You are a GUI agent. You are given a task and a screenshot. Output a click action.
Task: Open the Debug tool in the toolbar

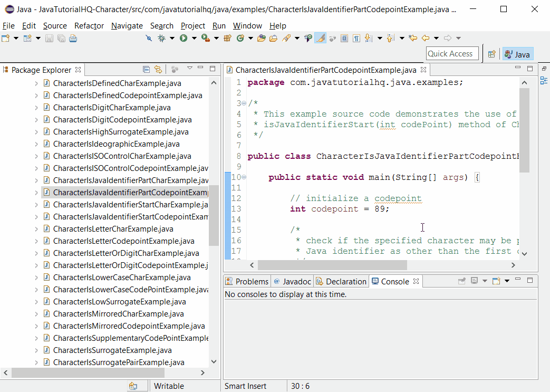coord(161,37)
